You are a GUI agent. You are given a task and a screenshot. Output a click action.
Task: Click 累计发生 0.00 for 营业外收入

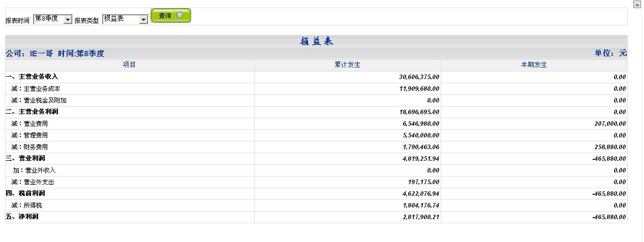pyautogui.click(x=434, y=170)
